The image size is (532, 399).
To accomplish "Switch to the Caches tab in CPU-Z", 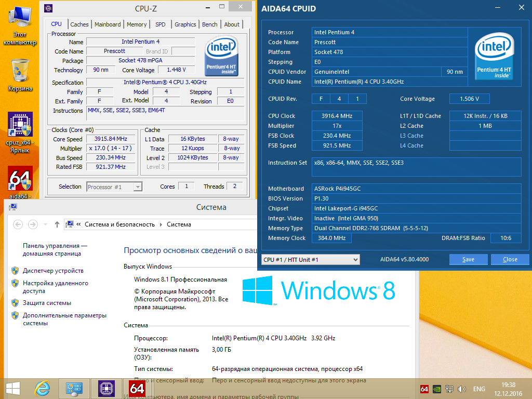I will (79, 24).
